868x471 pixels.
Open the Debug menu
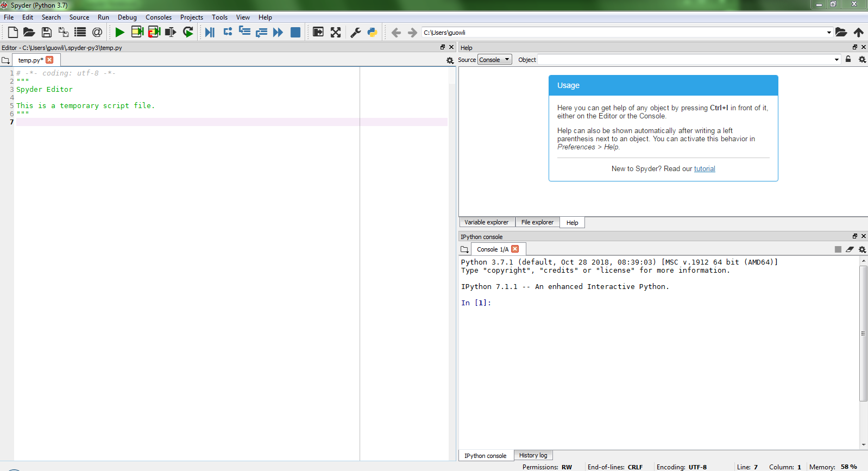[x=127, y=17]
